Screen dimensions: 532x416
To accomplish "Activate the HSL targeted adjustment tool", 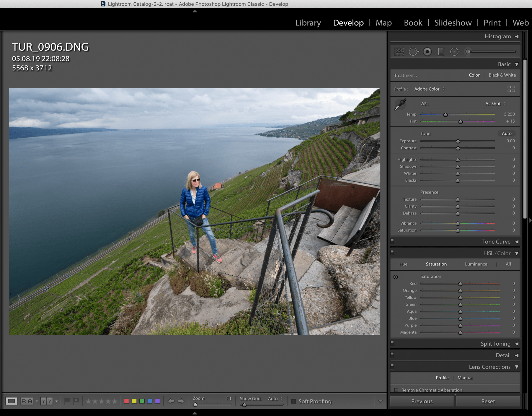I will click(395, 277).
